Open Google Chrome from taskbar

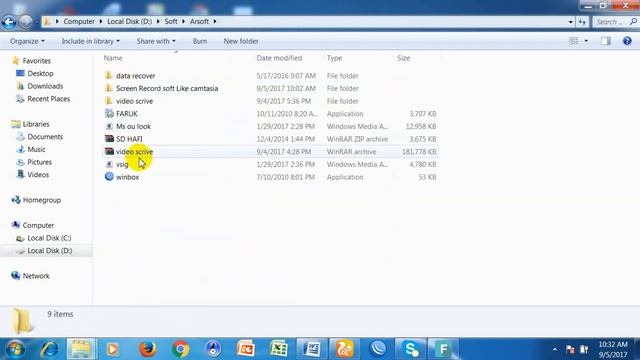pos(180,349)
